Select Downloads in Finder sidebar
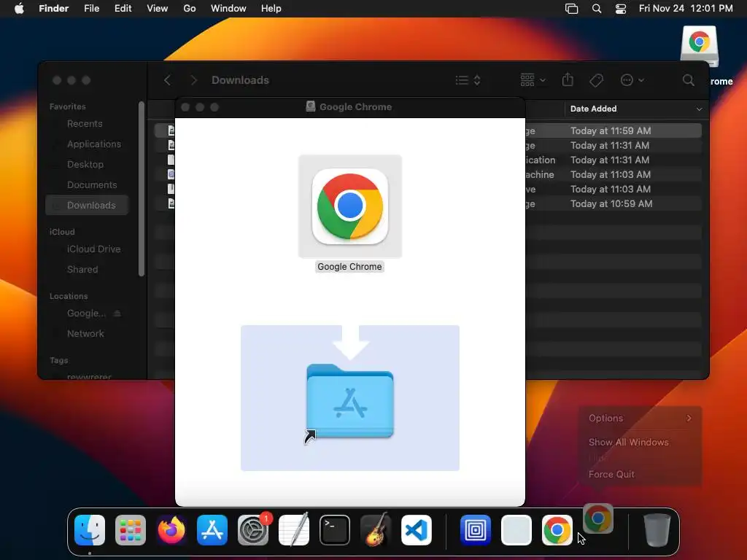The height and width of the screenshot is (560, 747). (87, 205)
